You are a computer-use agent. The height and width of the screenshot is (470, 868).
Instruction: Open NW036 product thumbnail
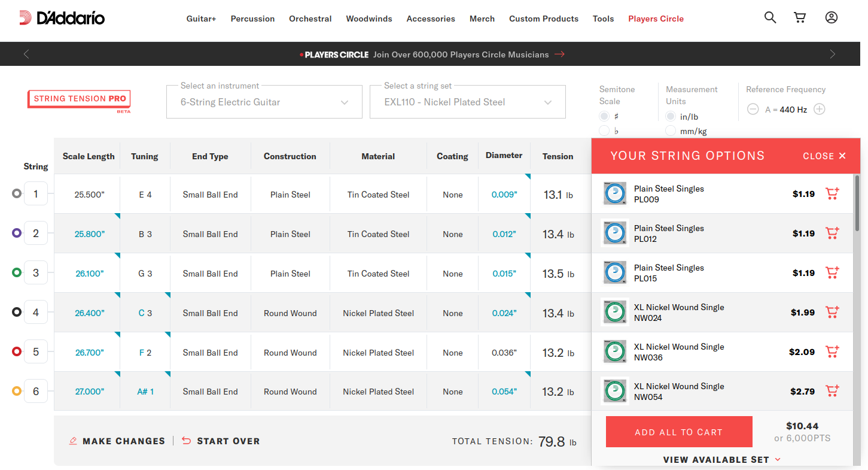[x=614, y=351]
